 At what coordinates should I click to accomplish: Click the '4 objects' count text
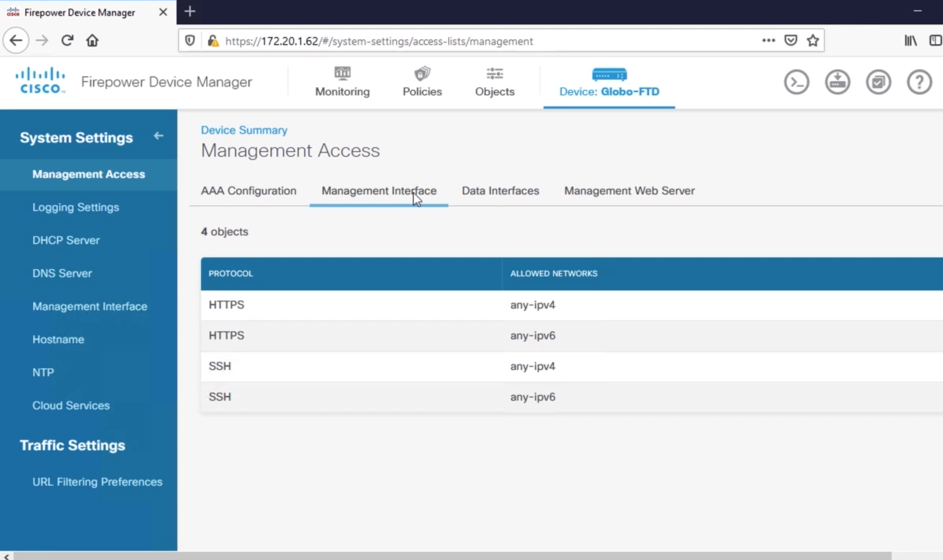pyautogui.click(x=224, y=232)
